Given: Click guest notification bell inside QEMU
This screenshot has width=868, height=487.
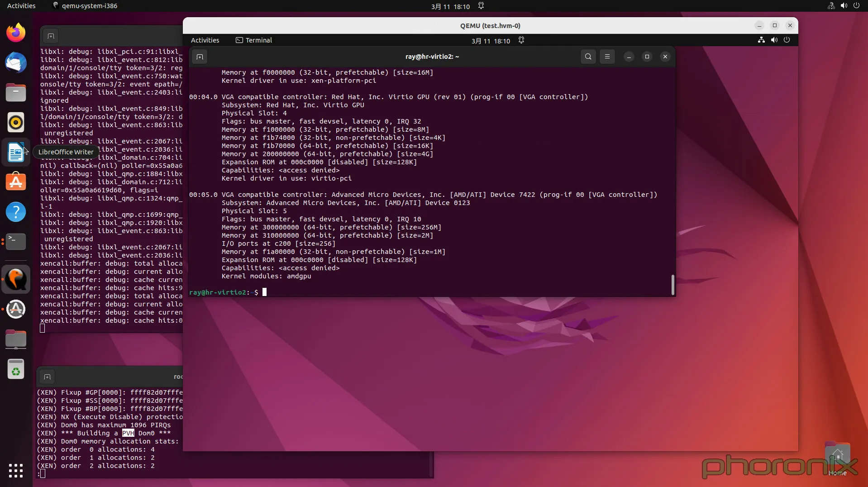Looking at the screenshot, I should pyautogui.click(x=521, y=40).
